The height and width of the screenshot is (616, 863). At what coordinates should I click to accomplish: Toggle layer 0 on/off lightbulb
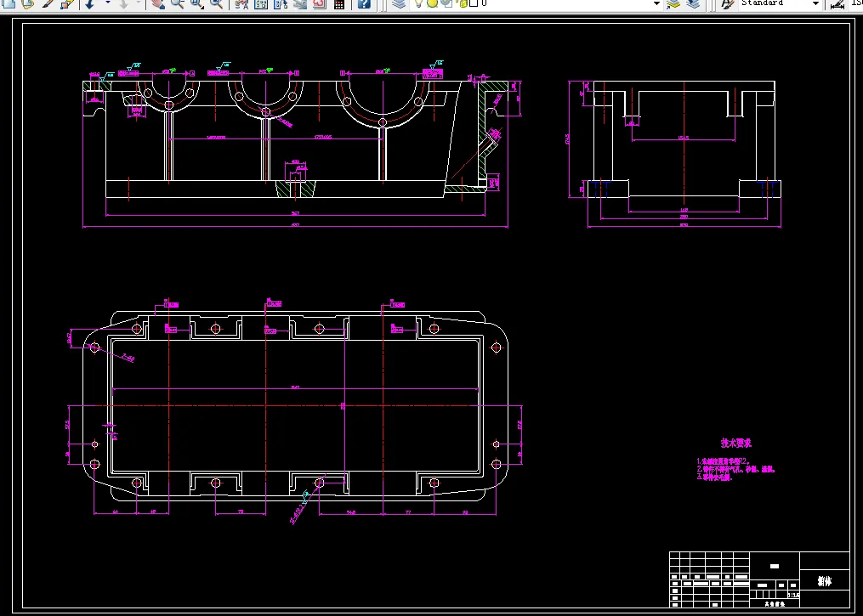pos(418,3)
